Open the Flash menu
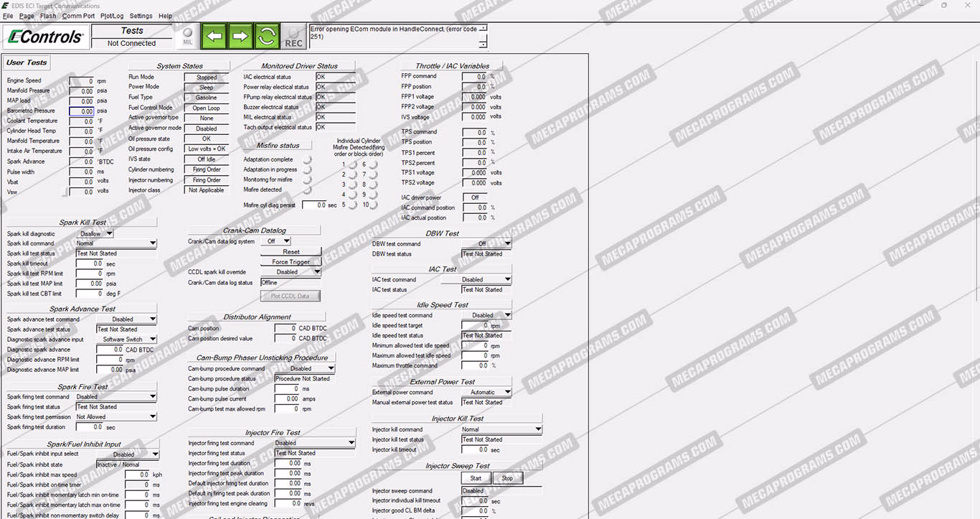This screenshot has width=980, height=519. [48, 16]
